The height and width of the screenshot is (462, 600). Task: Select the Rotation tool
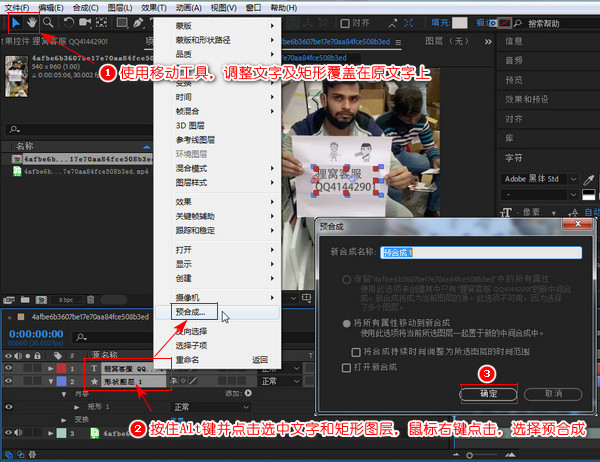point(69,23)
